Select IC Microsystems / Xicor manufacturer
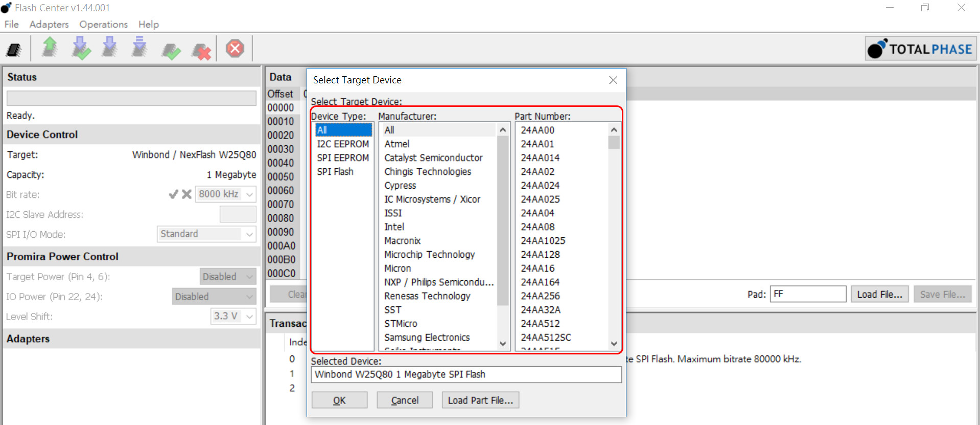 432,199
